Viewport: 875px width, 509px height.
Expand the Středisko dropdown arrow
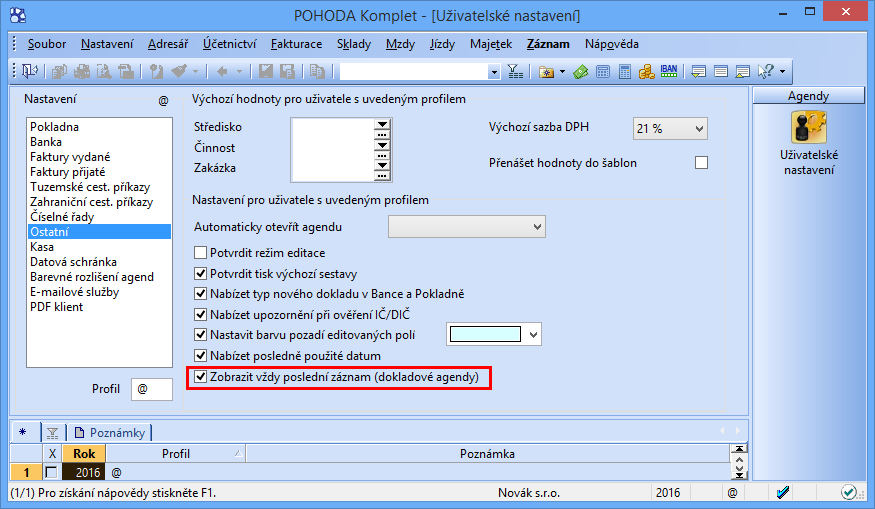pos(382,125)
